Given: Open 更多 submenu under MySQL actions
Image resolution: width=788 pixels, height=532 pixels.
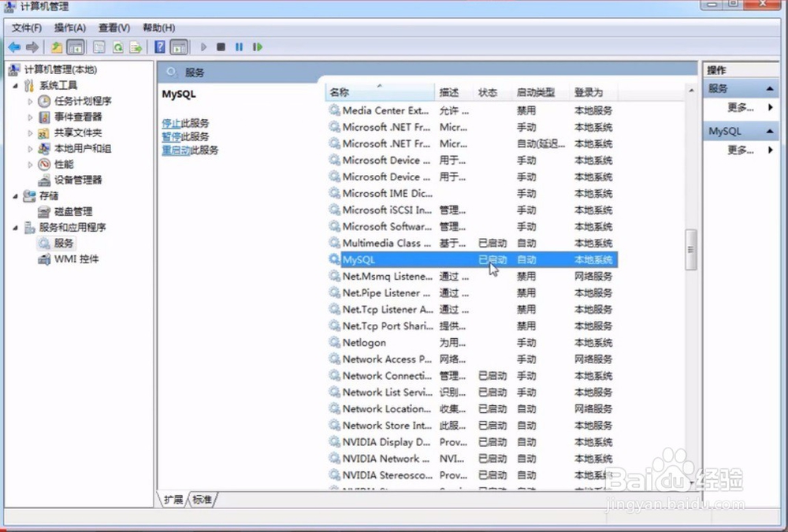Looking at the screenshot, I should coord(740,150).
